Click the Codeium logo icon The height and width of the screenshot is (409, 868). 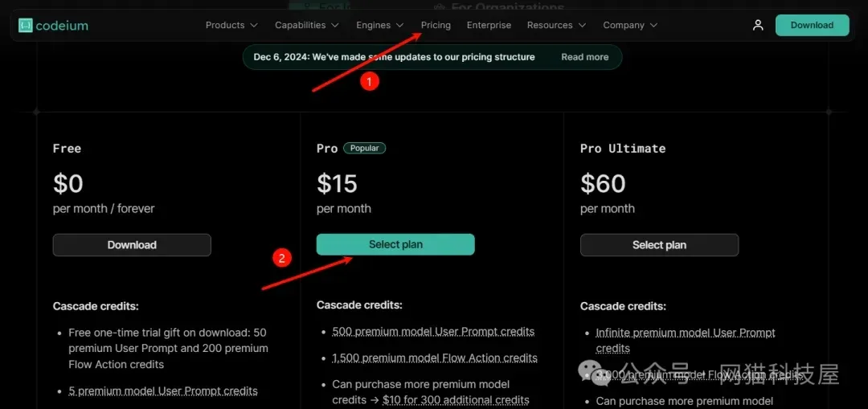(26, 26)
